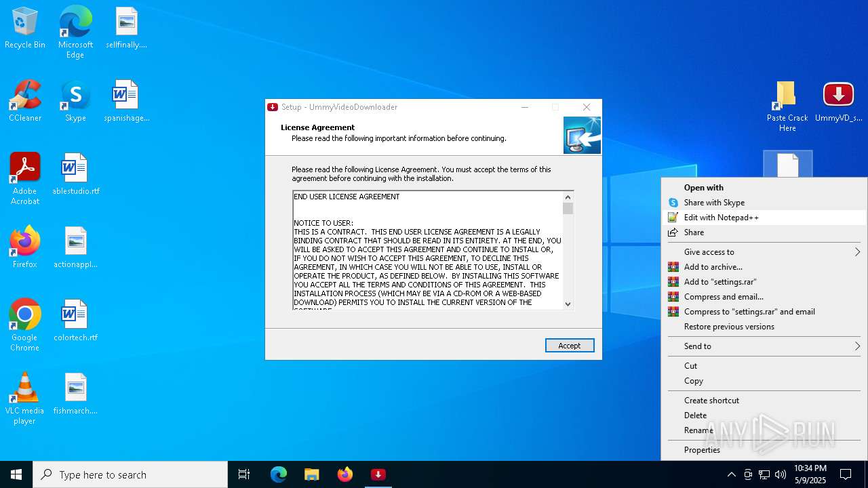The width and height of the screenshot is (868, 488).
Task: Select the UmmyVD_s installer desktop icon
Action: coord(838,102)
